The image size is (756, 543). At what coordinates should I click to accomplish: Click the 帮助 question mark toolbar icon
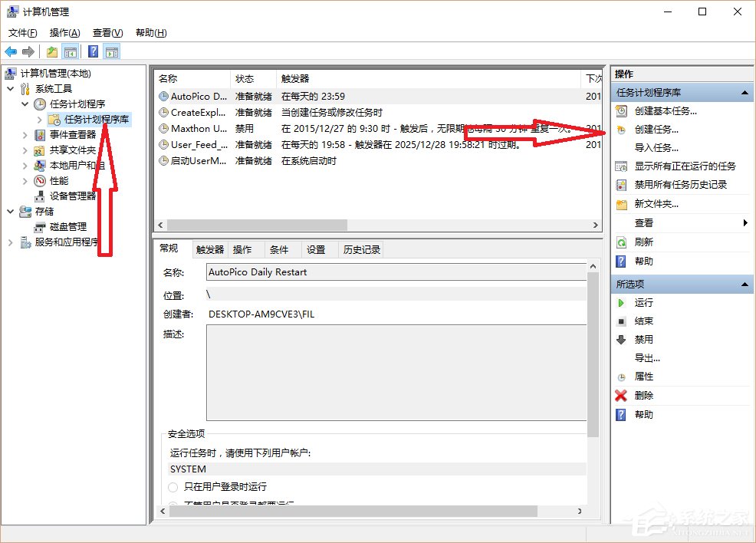click(x=92, y=51)
